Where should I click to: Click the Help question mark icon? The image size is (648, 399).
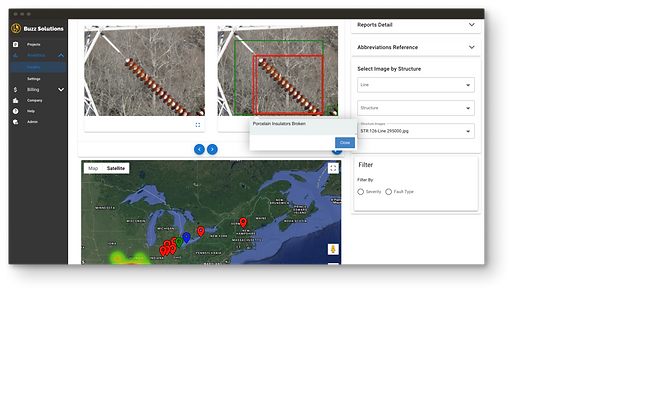[x=16, y=111]
